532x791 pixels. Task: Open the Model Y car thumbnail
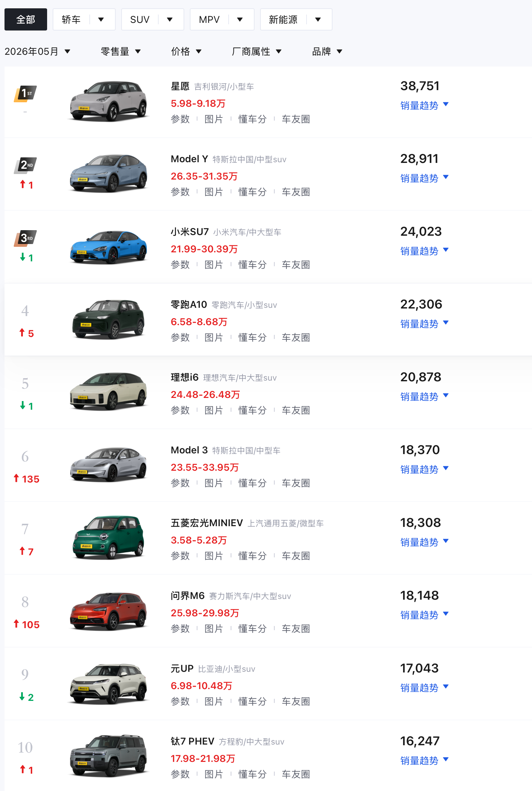108,173
